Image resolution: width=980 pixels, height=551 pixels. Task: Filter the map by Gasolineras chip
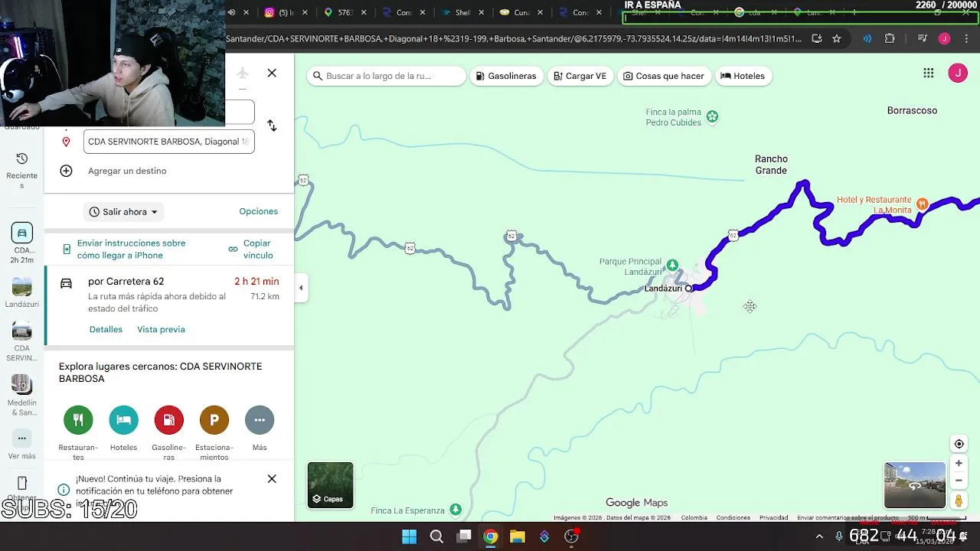(x=506, y=76)
